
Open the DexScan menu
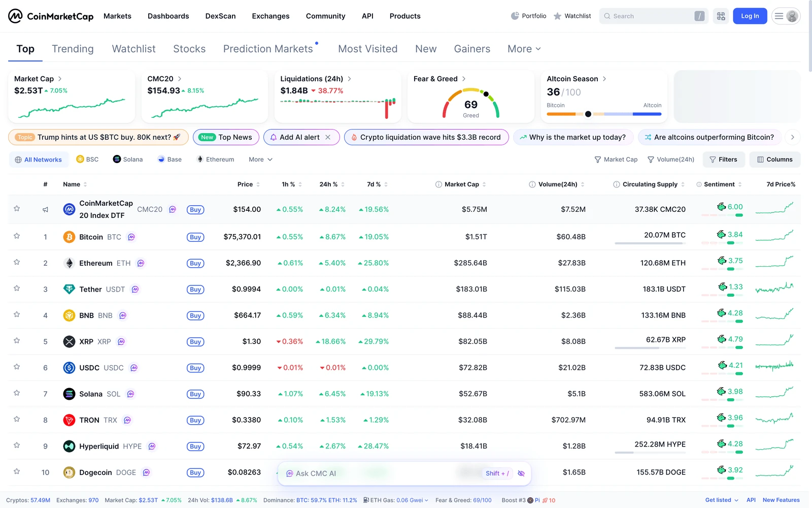pos(220,16)
